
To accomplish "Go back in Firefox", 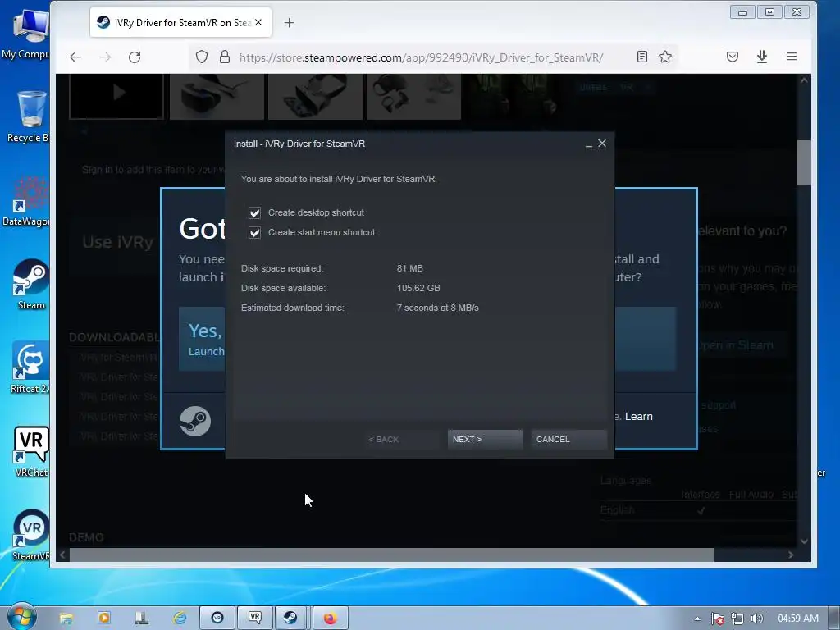I will click(75, 57).
